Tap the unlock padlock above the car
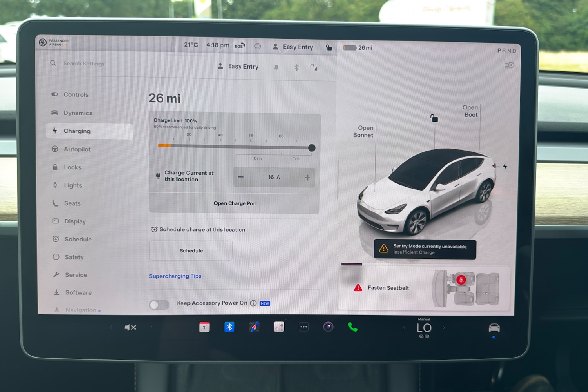Image resolution: width=588 pixels, height=392 pixels. pos(434,118)
